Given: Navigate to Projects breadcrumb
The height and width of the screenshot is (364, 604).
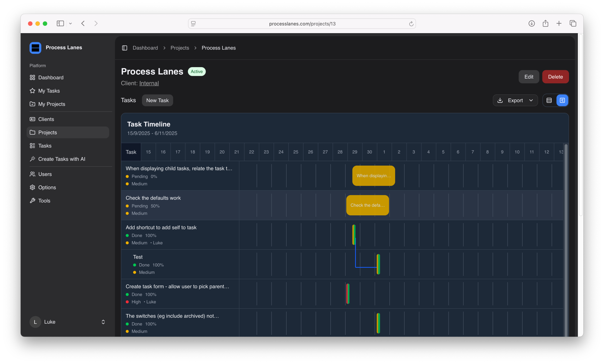Looking at the screenshot, I should [x=180, y=48].
